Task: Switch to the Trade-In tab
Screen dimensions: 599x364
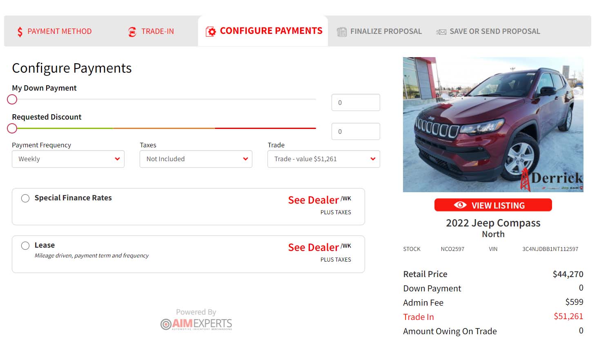Action: pyautogui.click(x=151, y=31)
